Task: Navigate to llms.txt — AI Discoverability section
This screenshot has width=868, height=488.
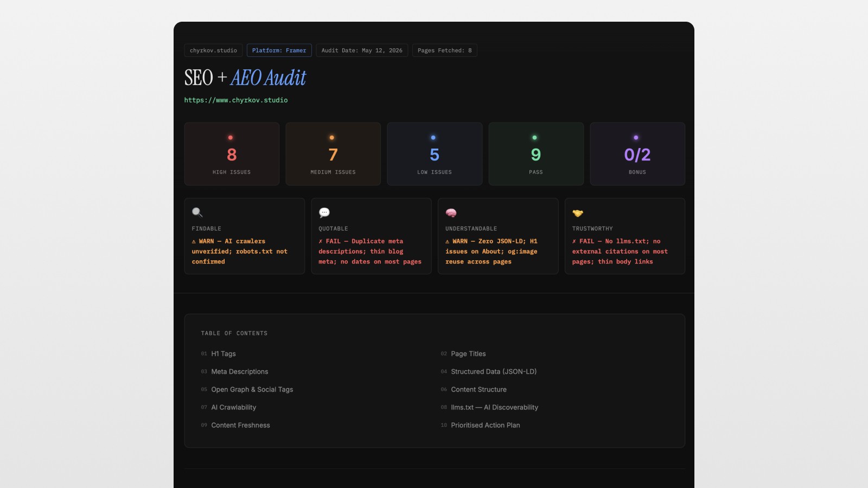Action: tap(495, 407)
